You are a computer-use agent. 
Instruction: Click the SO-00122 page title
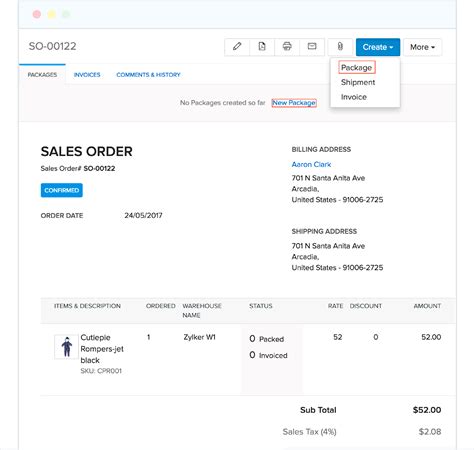click(52, 46)
